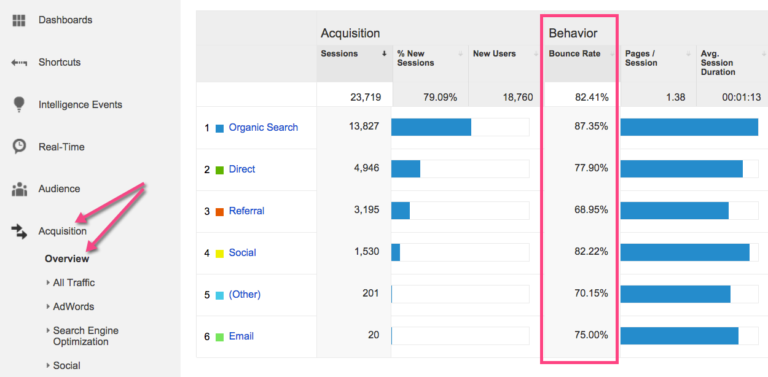Screen dimensions: 768x377
Task: Click the 18,760 new users total
Action: tap(517, 97)
